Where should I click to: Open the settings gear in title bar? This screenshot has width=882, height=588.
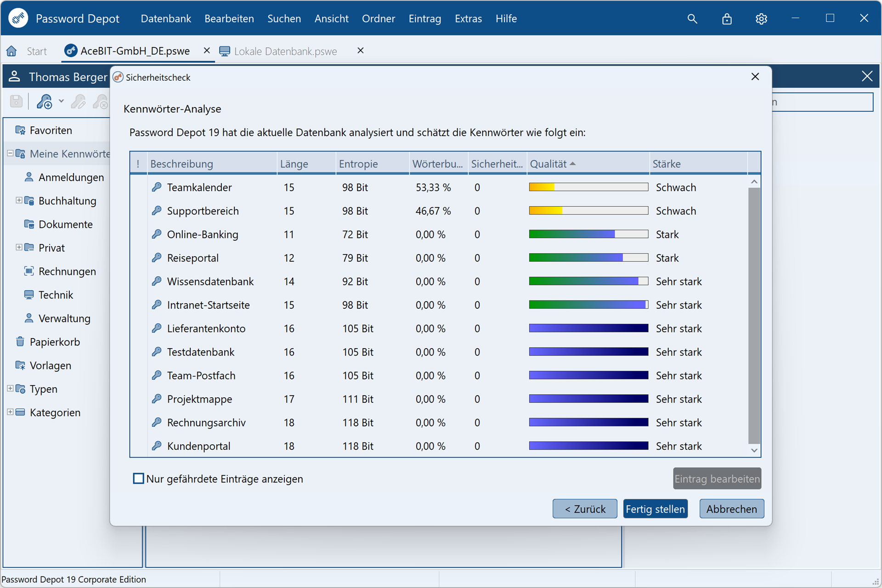tap(761, 19)
